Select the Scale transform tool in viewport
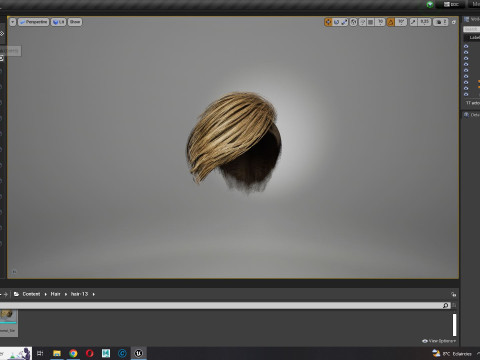 click(x=344, y=22)
